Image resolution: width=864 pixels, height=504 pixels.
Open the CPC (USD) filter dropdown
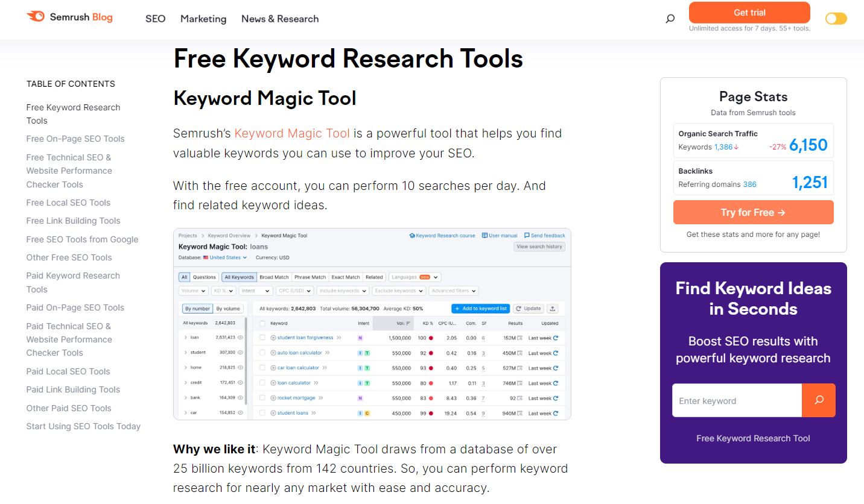pyautogui.click(x=294, y=291)
